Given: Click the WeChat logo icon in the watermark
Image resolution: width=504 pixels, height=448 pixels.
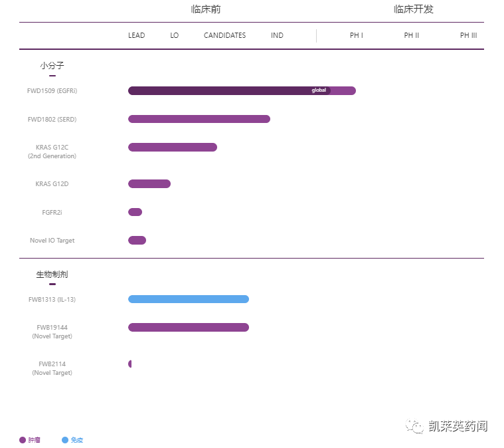Looking at the screenshot, I should (x=416, y=427).
